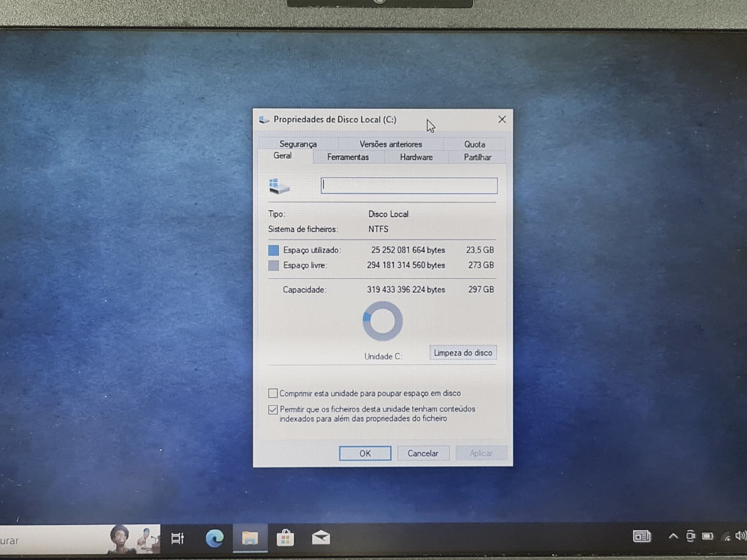Start Limpeza do disco
Viewport: 747px width, 560px height.
[x=463, y=353]
